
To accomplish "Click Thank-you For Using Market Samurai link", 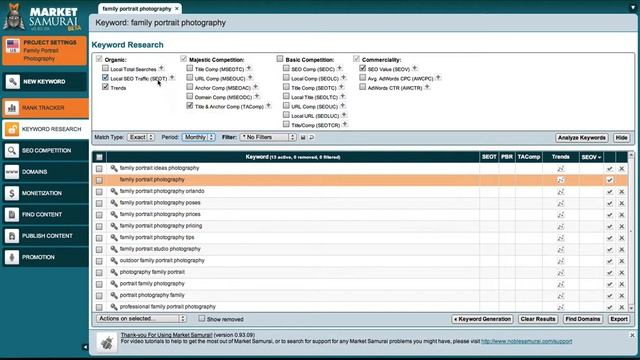I will (167, 335).
